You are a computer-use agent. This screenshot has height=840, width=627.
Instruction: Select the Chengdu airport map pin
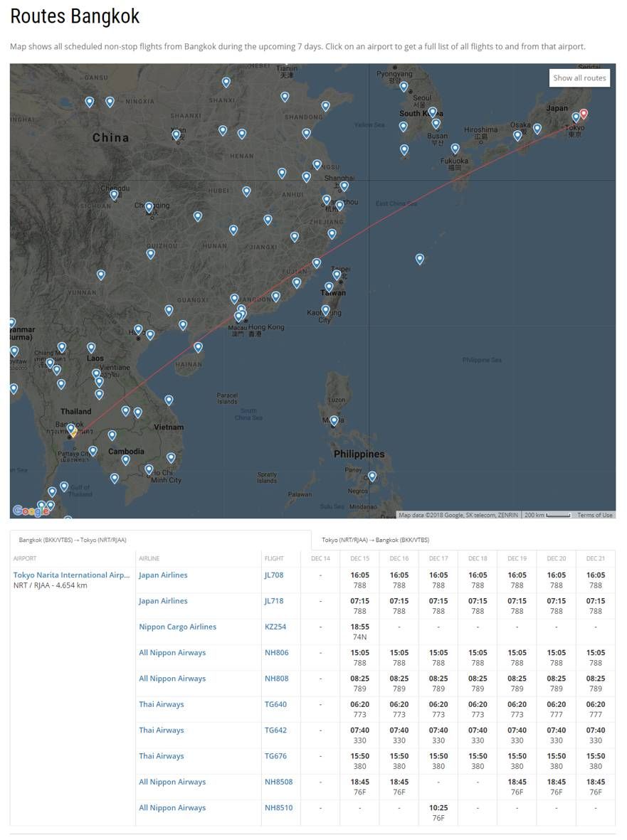tap(114, 195)
